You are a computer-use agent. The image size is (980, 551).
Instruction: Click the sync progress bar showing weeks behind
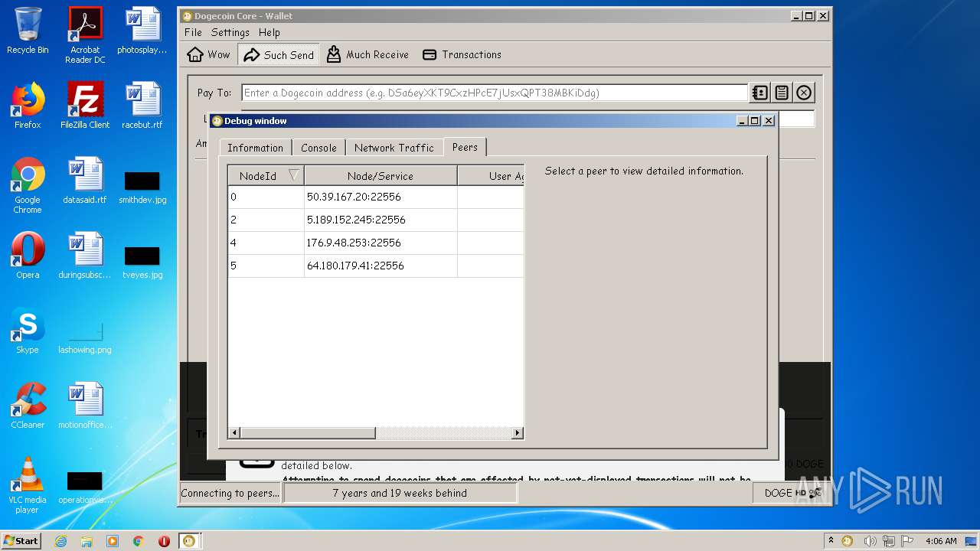[x=400, y=493]
